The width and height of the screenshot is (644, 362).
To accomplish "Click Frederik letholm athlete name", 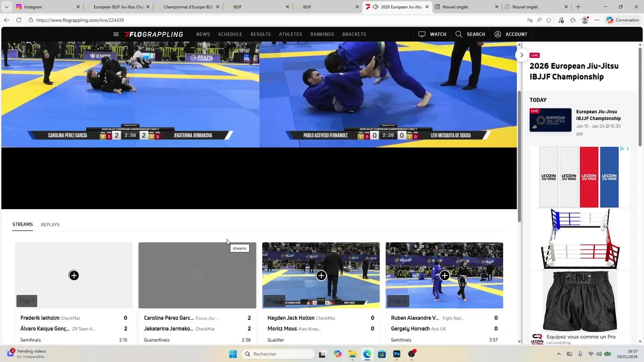I will 40,318.
